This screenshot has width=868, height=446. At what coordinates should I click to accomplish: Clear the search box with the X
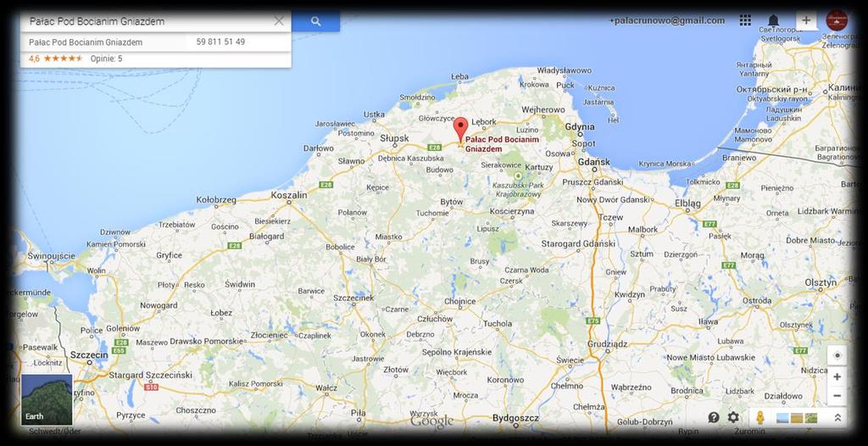pyautogui.click(x=279, y=21)
